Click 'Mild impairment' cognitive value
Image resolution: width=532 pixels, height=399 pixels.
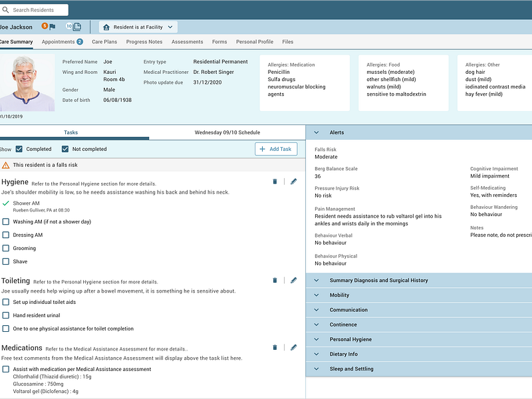click(489, 176)
